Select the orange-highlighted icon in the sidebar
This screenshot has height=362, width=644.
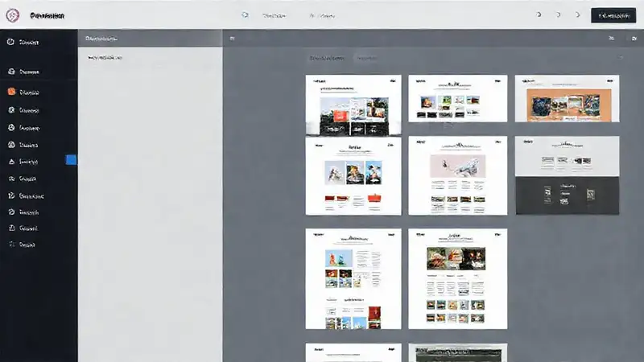tap(11, 92)
